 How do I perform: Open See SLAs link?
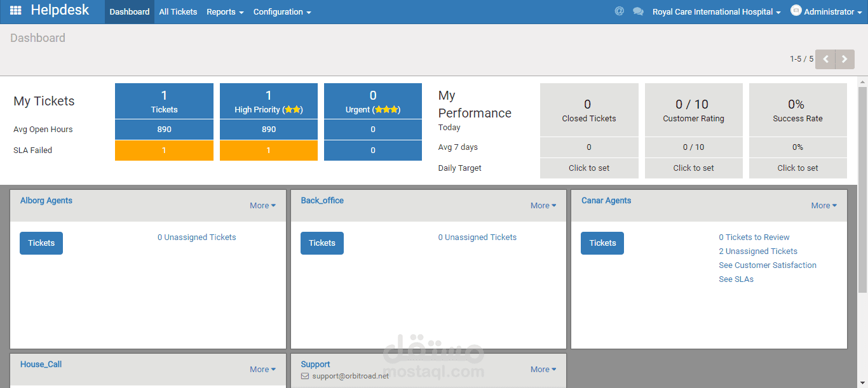(736, 279)
